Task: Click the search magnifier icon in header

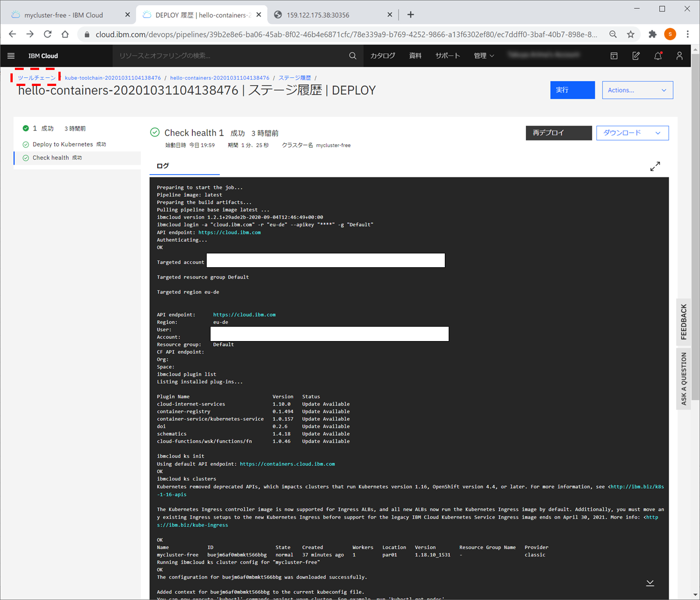Action: (x=353, y=56)
